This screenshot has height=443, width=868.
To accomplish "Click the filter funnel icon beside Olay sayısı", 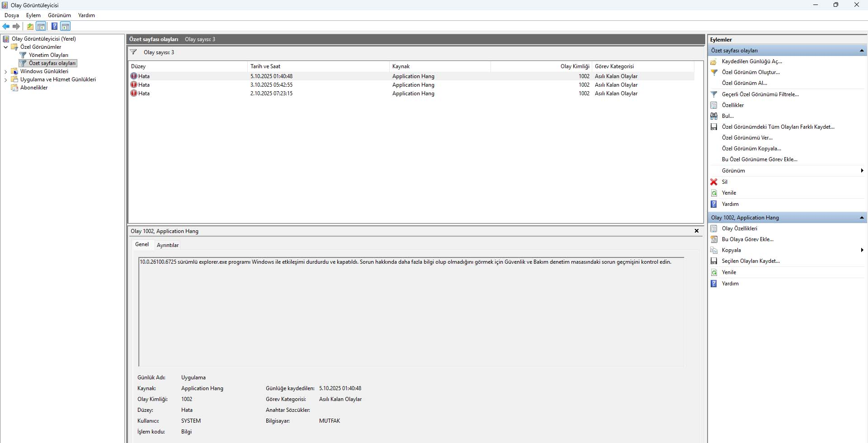I will pyautogui.click(x=133, y=52).
